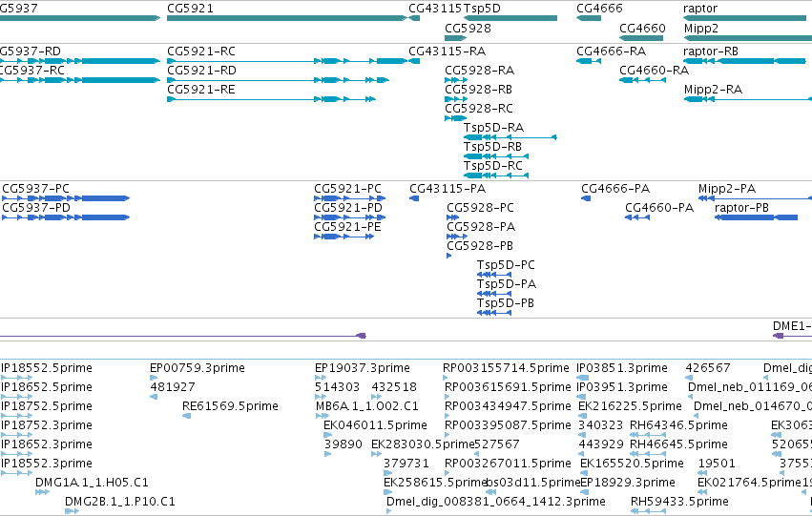Select the IP18652.5prime EST entry
This screenshot has width=812, height=516.
point(47,387)
